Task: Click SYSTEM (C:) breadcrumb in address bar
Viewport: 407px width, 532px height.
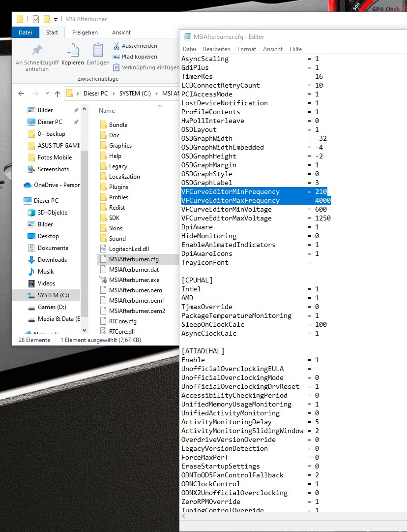Action: (135, 94)
